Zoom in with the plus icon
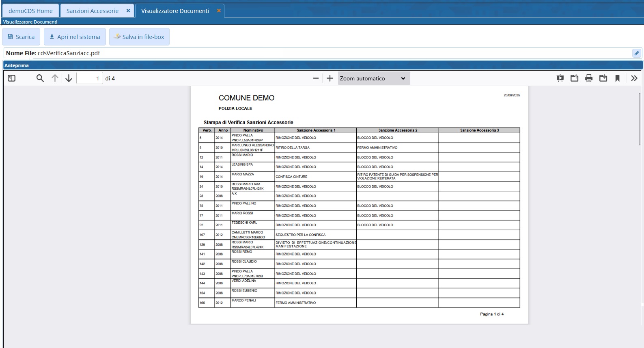 click(x=330, y=78)
